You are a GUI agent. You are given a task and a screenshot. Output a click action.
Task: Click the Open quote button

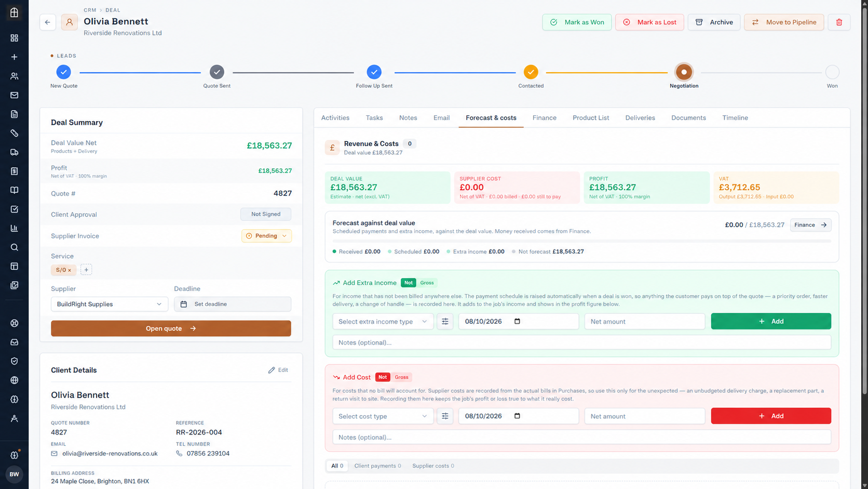pyautogui.click(x=171, y=328)
